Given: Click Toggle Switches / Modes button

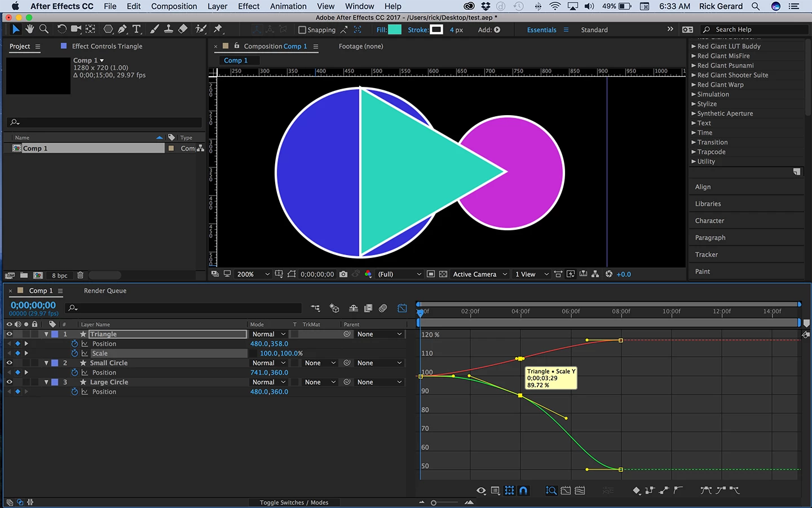Looking at the screenshot, I should click(294, 502).
